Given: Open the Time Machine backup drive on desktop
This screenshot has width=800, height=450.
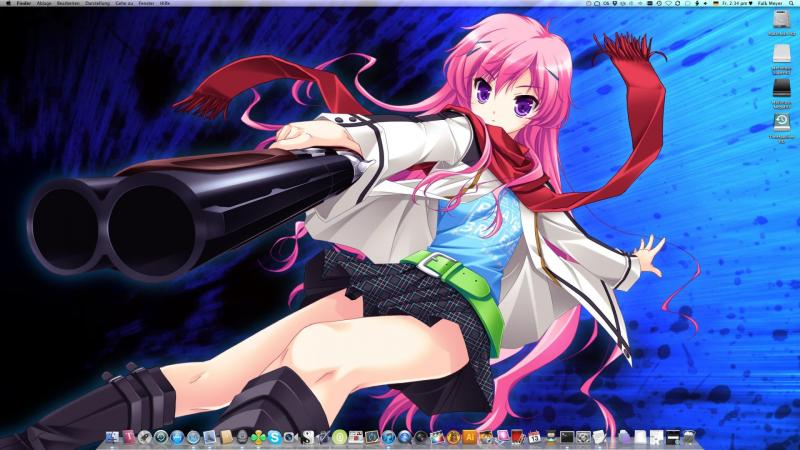Looking at the screenshot, I should (x=781, y=122).
